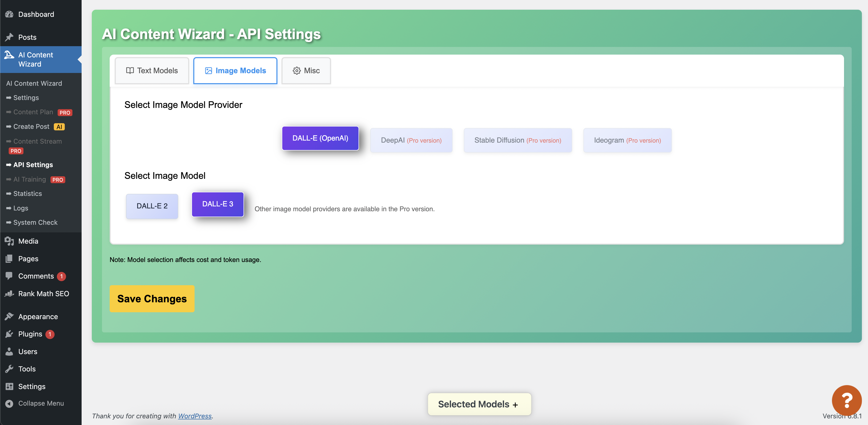Click the 'Other image model providers' Pro notice
The height and width of the screenshot is (425, 868).
[344, 209]
